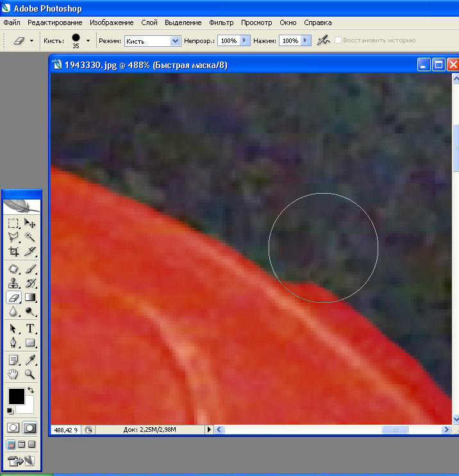This screenshot has height=476, width=459.
Task: Toggle the airbrush option in options bar
Action: click(x=323, y=40)
